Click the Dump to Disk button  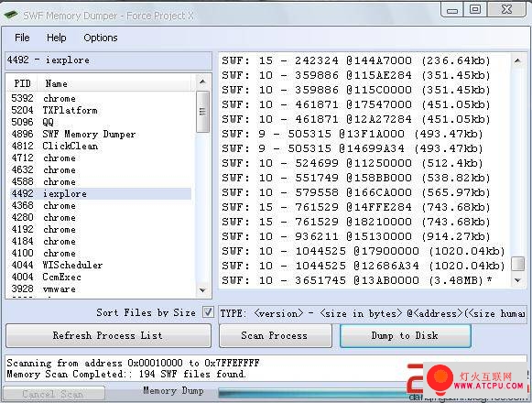coord(405,335)
